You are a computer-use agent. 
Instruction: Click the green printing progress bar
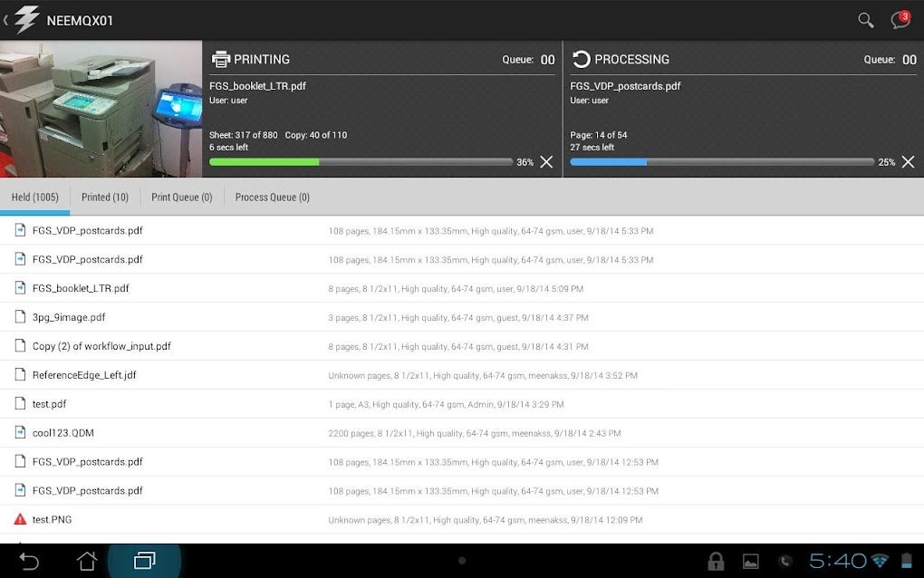361,162
